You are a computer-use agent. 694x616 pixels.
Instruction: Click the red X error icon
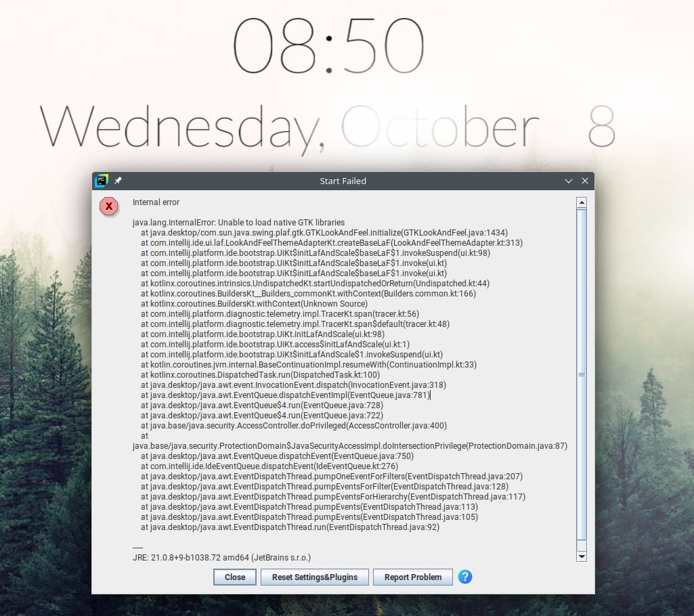108,206
